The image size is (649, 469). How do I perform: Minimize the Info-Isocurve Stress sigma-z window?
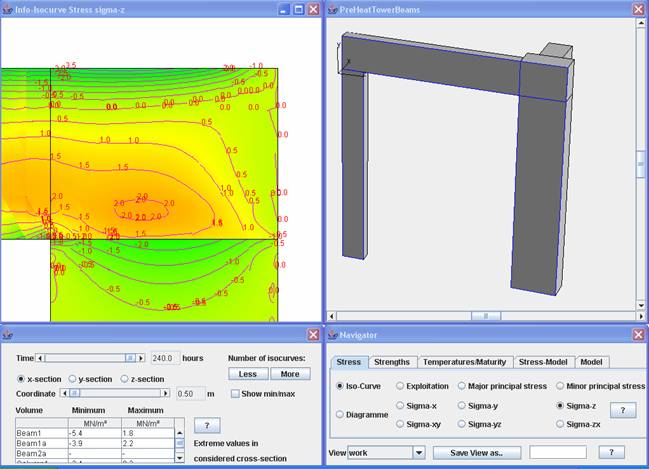click(284, 10)
